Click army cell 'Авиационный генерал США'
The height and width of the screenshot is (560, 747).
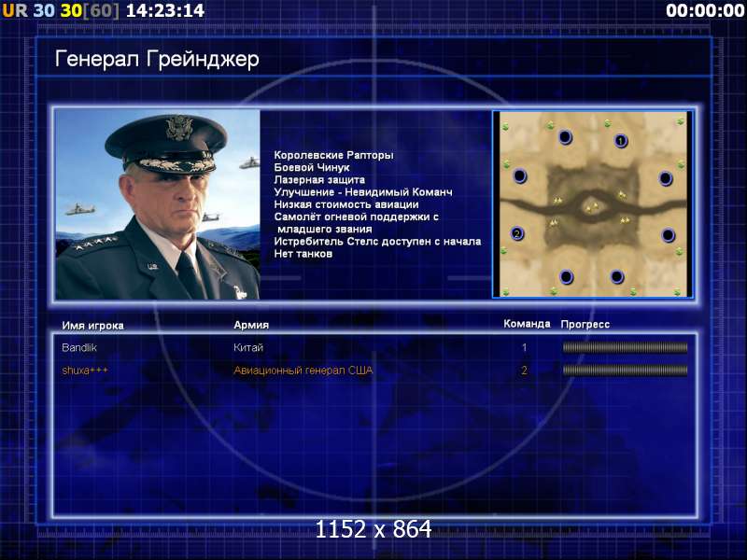[303, 371]
